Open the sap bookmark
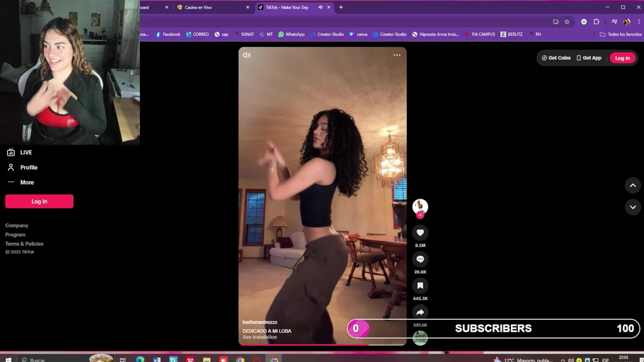 (x=221, y=34)
